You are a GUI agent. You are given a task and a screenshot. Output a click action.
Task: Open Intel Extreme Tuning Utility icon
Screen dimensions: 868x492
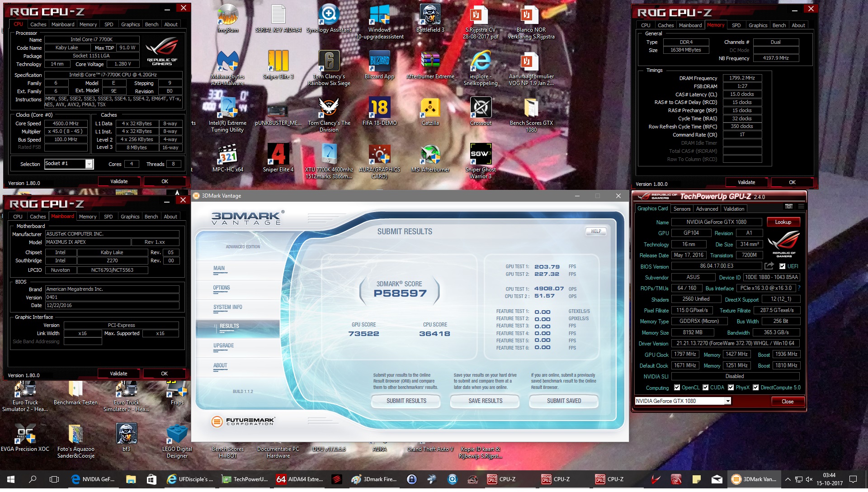point(227,114)
